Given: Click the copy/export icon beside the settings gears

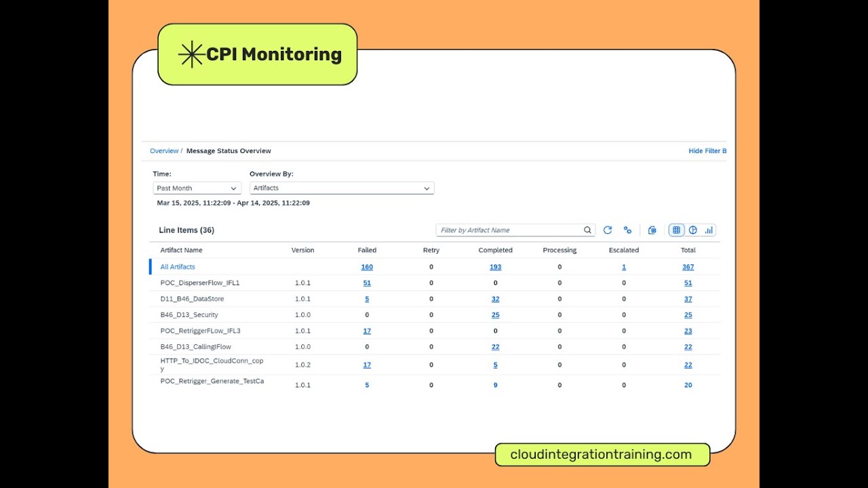Looking at the screenshot, I should (652, 230).
